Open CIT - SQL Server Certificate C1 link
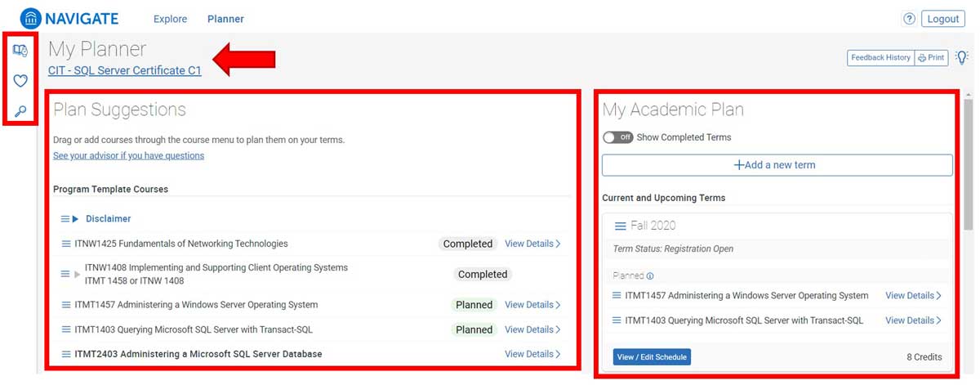The width and height of the screenshot is (980, 385). click(x=124, y=70)
